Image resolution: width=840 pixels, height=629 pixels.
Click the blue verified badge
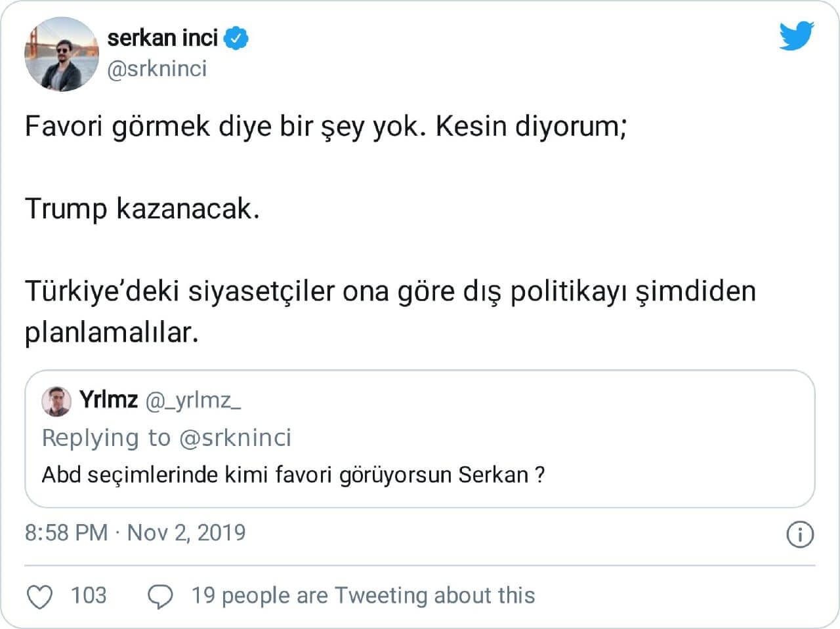point(236,39)
